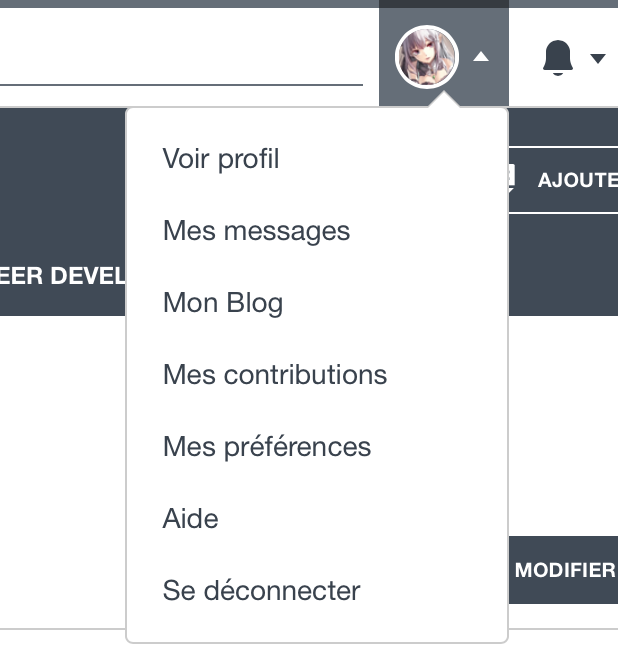The height and width of the screenshot is (660, 618).
Task: Log out via Se déconnecter
Action: tap(261, 591)
